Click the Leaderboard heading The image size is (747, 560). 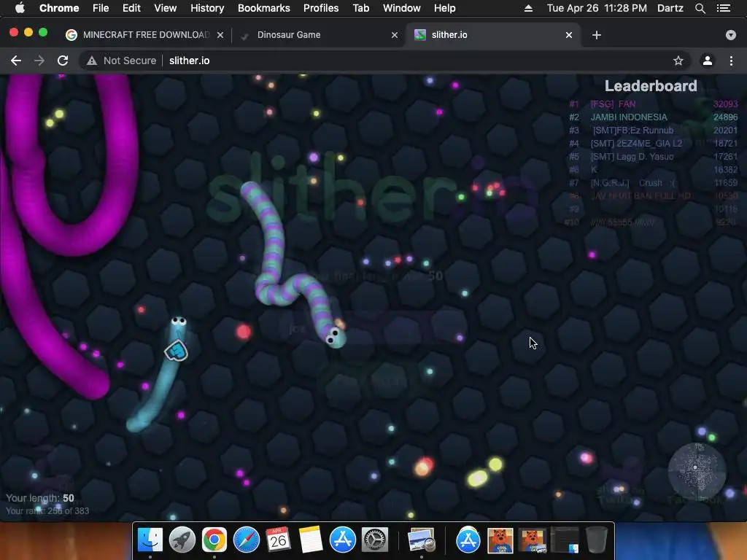[651, 86]
